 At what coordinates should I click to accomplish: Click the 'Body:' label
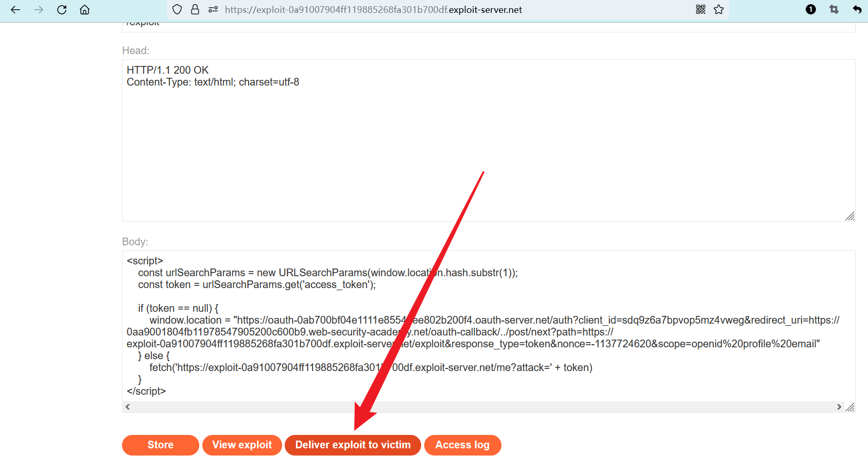point(135,242)
